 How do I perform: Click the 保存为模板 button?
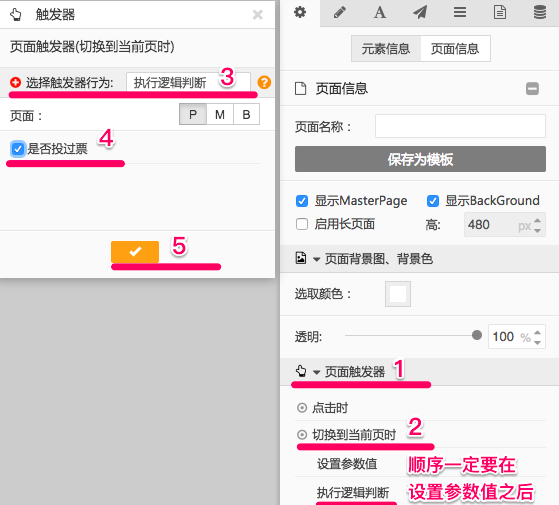tap(420, 159)
